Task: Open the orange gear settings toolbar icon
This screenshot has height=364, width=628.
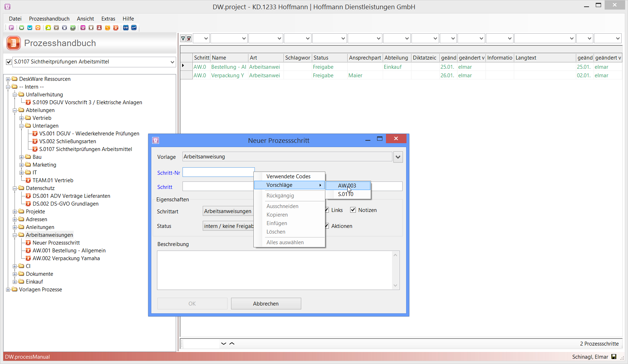Action: (38, 28)
